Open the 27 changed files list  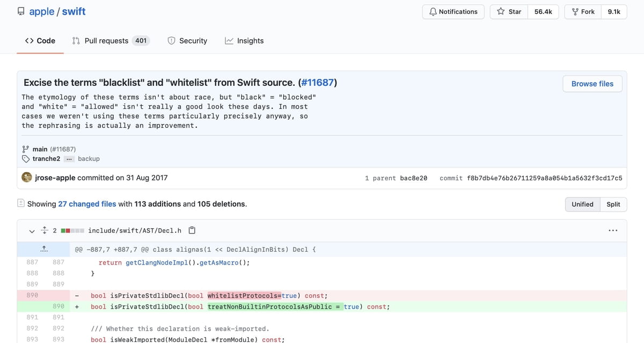coord(87,204)
